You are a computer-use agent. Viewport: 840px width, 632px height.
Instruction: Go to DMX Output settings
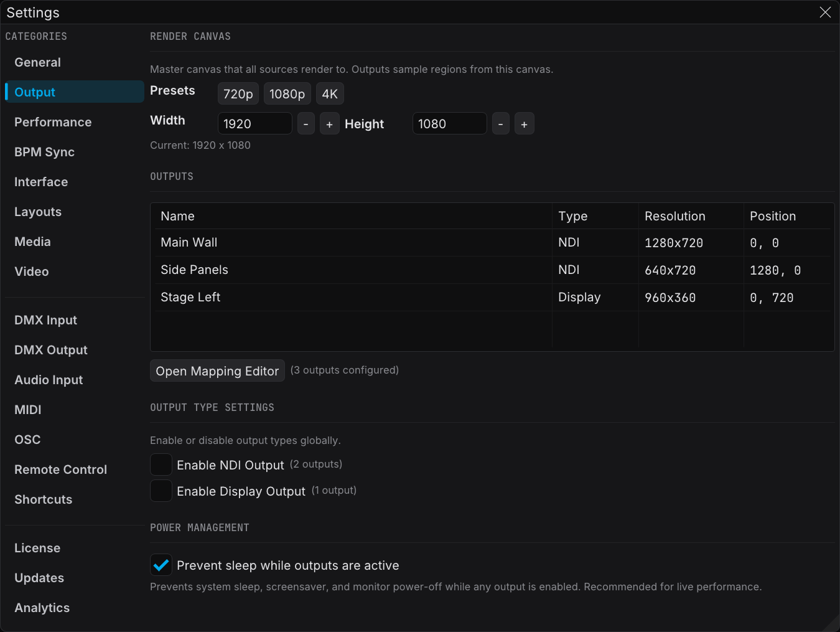coord(75,350)
